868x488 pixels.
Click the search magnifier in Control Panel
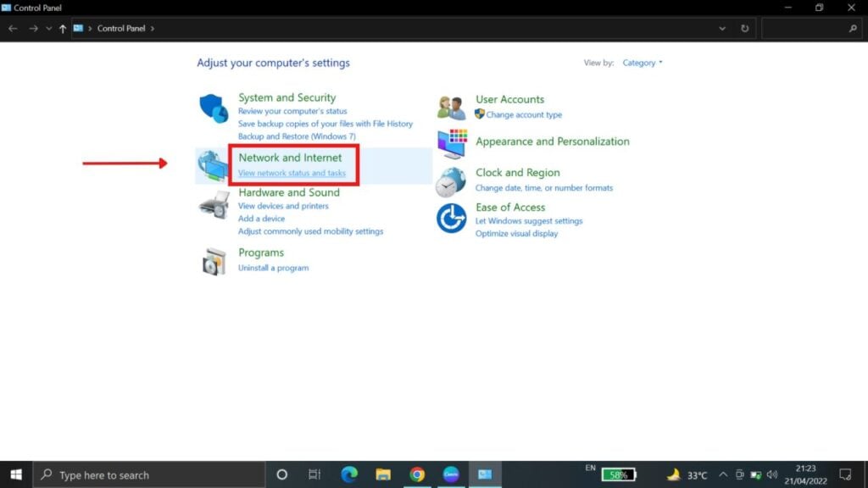pyautogui.click(x=853, y=28)
